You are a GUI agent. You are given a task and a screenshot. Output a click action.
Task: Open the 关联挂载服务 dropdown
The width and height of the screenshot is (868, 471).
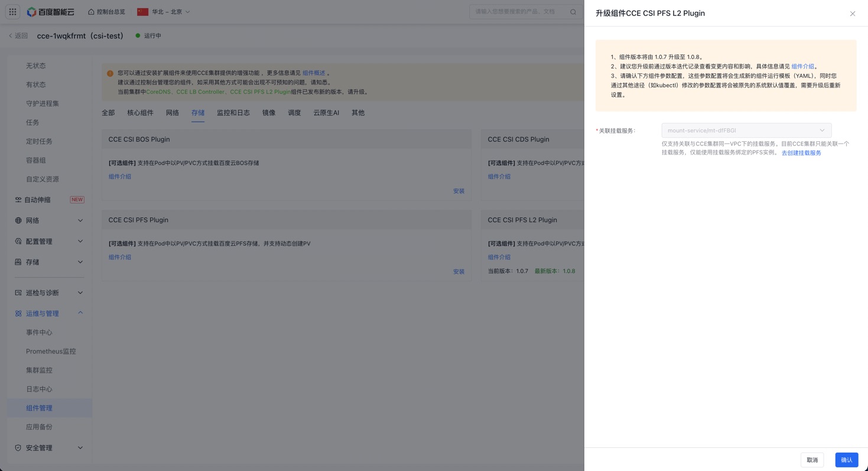click(x=746, y=131)
